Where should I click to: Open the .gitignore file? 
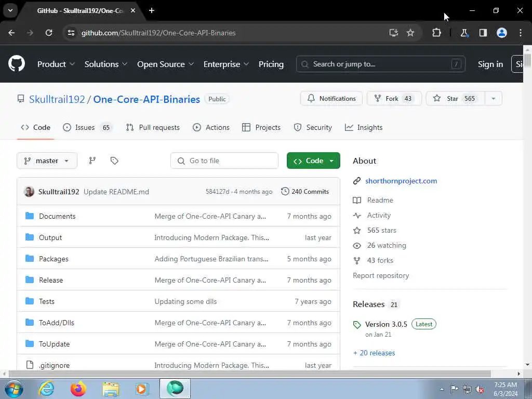pyautogui.click(x=54, y=365)
